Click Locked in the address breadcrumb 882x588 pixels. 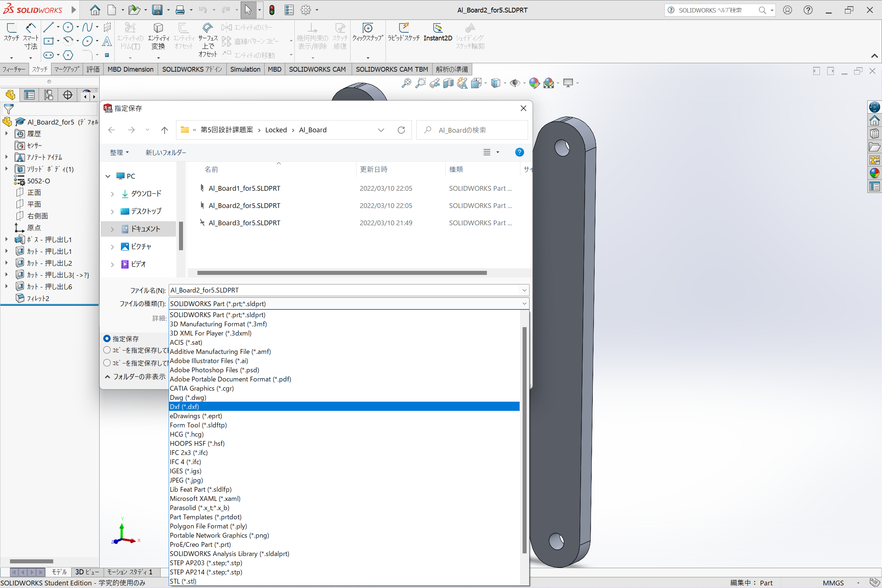pos(276,130)
